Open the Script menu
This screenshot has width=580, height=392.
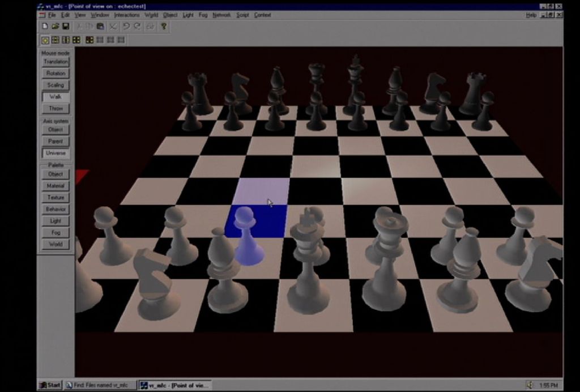click(242, 15)
